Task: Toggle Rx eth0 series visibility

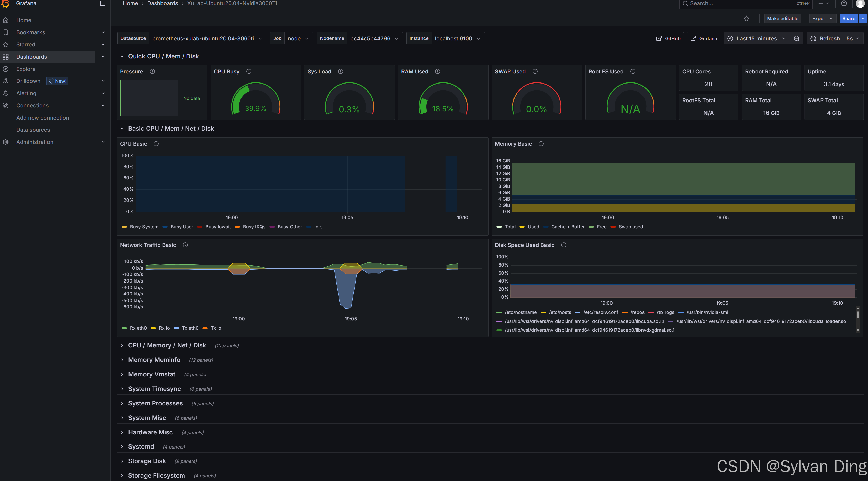Action: [138, 328]
